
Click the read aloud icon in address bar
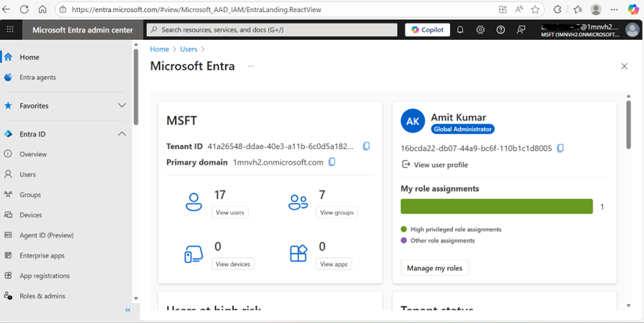(x=518, y=9)
